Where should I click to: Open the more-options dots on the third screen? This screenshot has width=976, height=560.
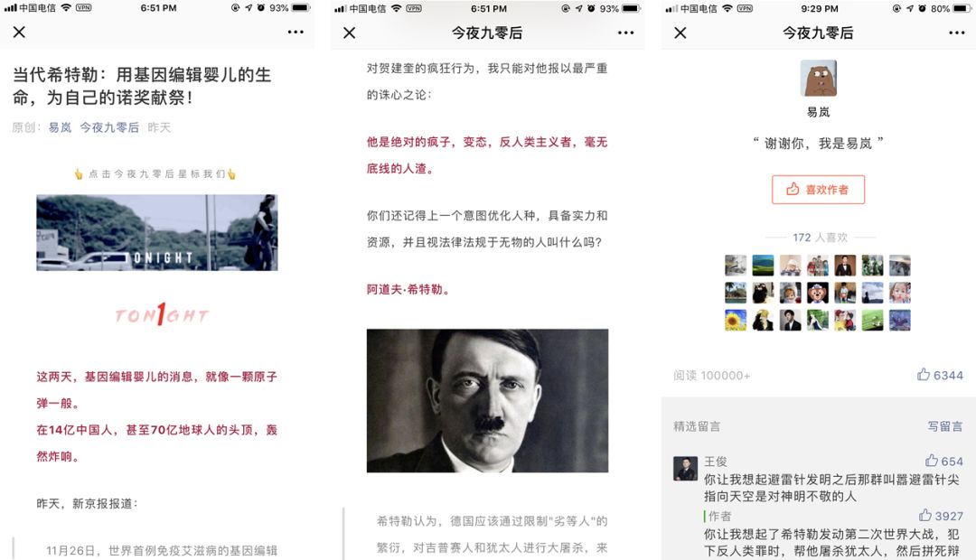(x=957, y=33)
